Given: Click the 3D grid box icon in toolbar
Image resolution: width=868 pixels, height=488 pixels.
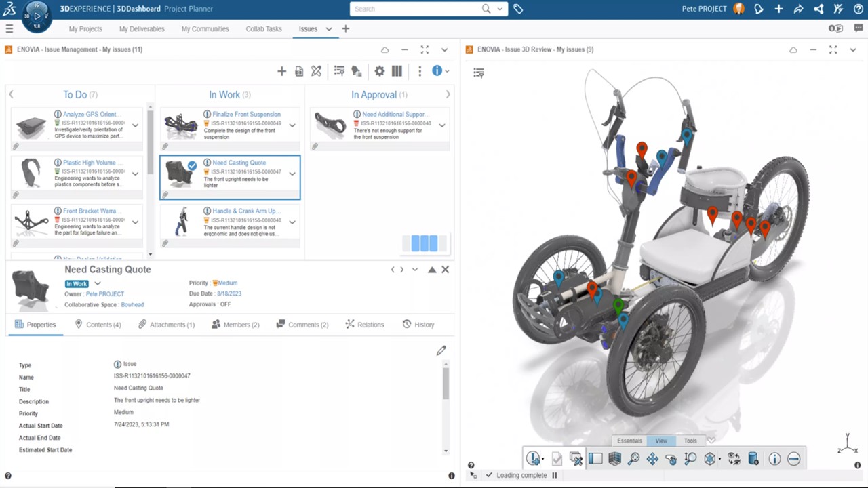Looking at the screenshot, I should pos(614,459).
